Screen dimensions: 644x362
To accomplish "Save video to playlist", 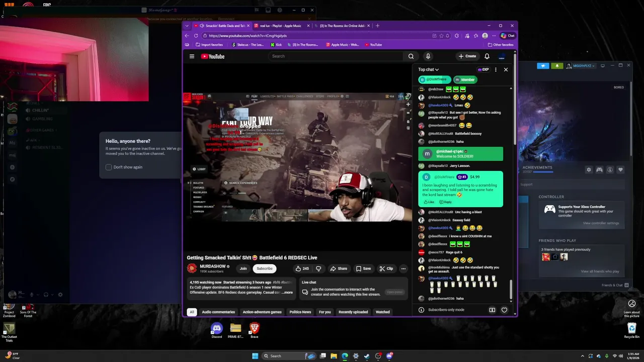I will pos(363,268).
